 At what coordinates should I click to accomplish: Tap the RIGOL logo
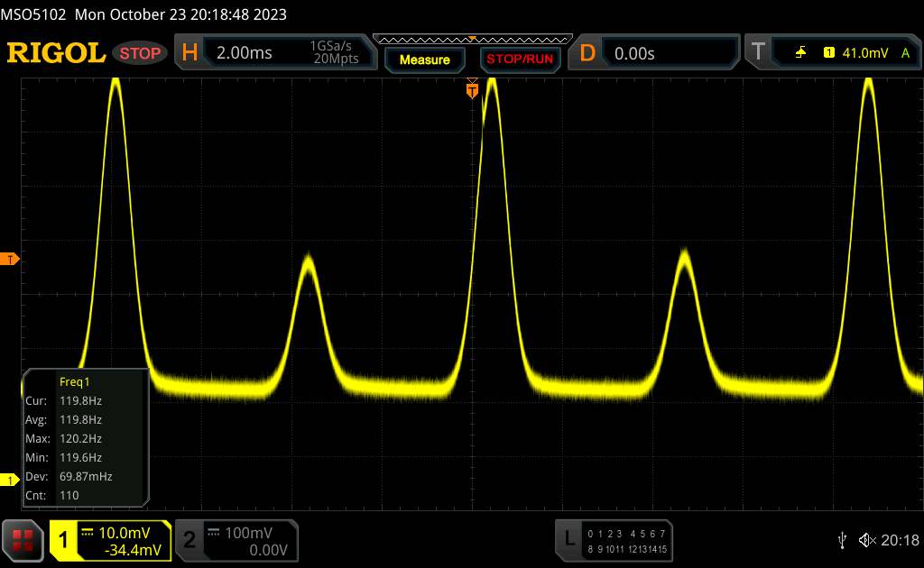(56, 53)
